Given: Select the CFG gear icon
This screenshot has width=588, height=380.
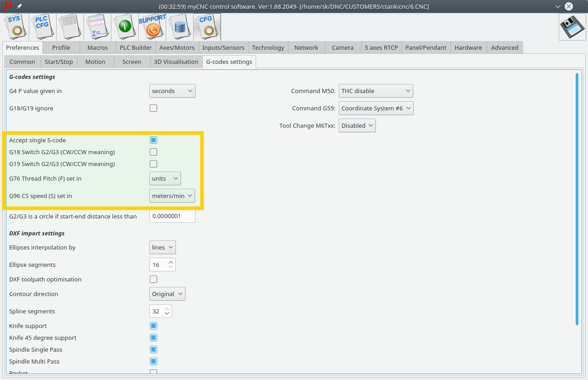Looking at the screenshot, I should tap(207, 26).
